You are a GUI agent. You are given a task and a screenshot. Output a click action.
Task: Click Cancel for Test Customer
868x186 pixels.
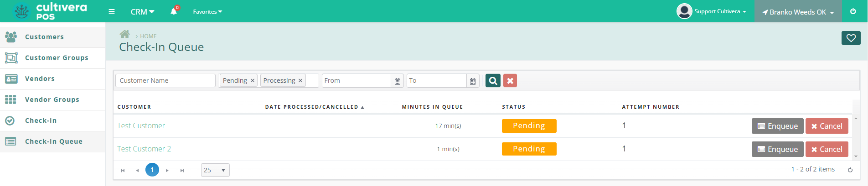[x=827, y=126]
